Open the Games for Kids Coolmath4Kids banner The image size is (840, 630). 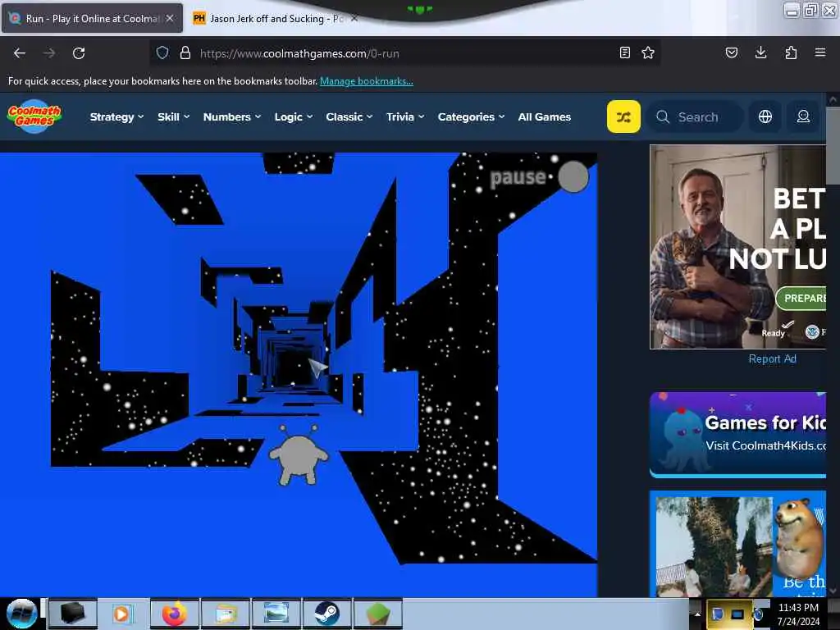[737, 435]
